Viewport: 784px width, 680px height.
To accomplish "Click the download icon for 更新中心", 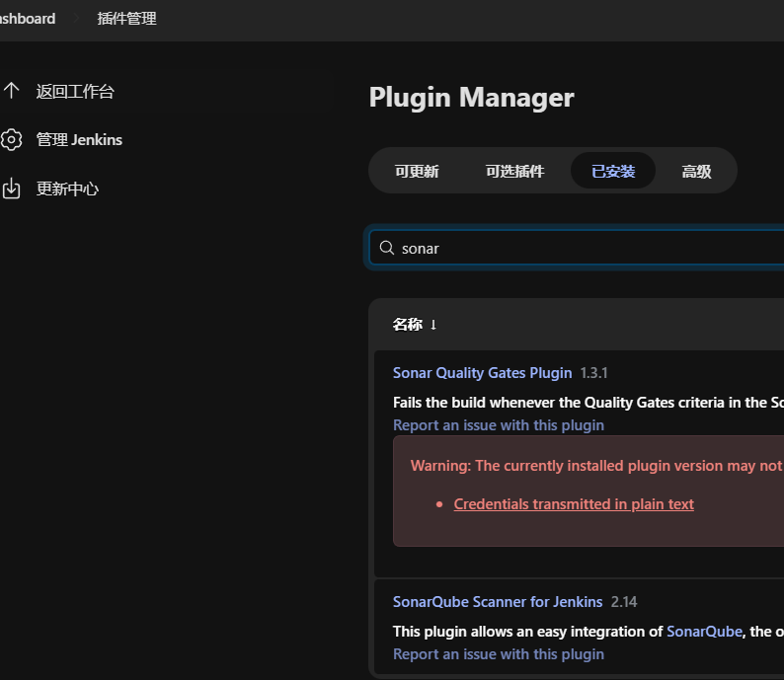I will click(12, 189).
